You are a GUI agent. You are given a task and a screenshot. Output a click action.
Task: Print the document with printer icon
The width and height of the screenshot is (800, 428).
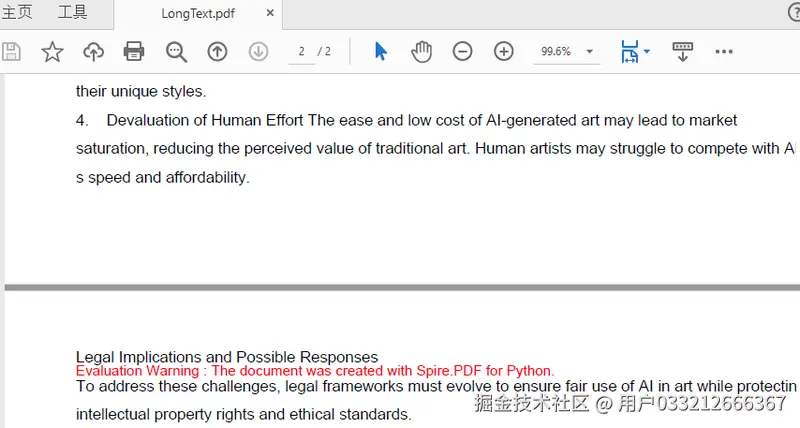click(134, 52)
